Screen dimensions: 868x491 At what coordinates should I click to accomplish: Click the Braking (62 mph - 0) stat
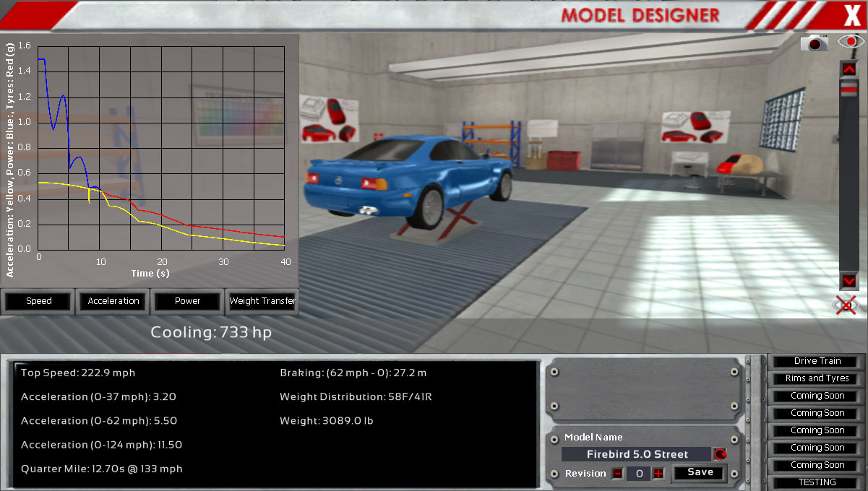353,373
